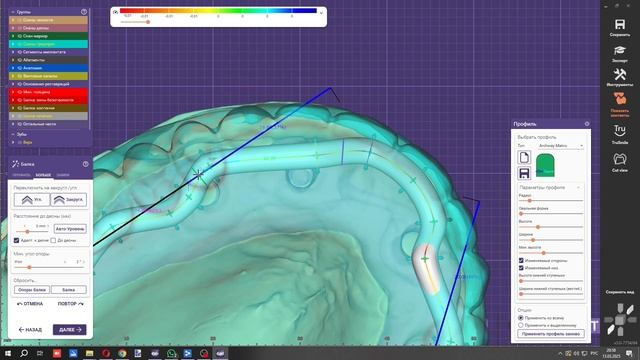Click the Bar reset button
This screenshot has height=360, width=640.
pos(69,290)
